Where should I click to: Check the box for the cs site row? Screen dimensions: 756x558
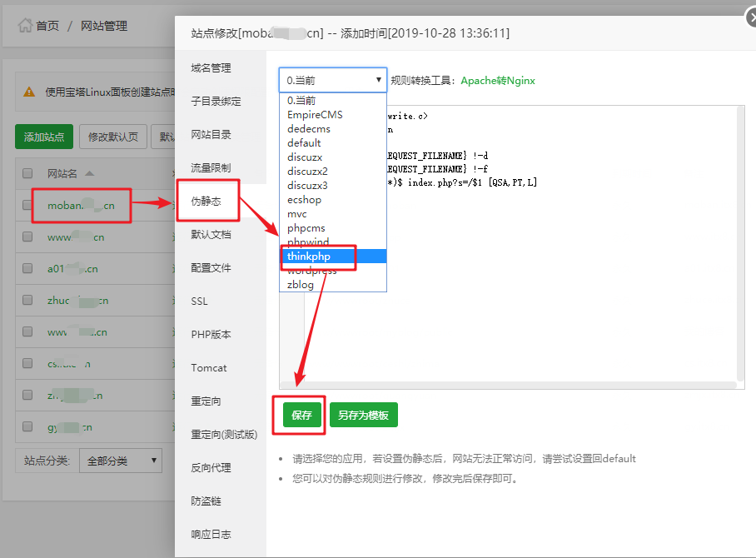click(x=27, y=363)
